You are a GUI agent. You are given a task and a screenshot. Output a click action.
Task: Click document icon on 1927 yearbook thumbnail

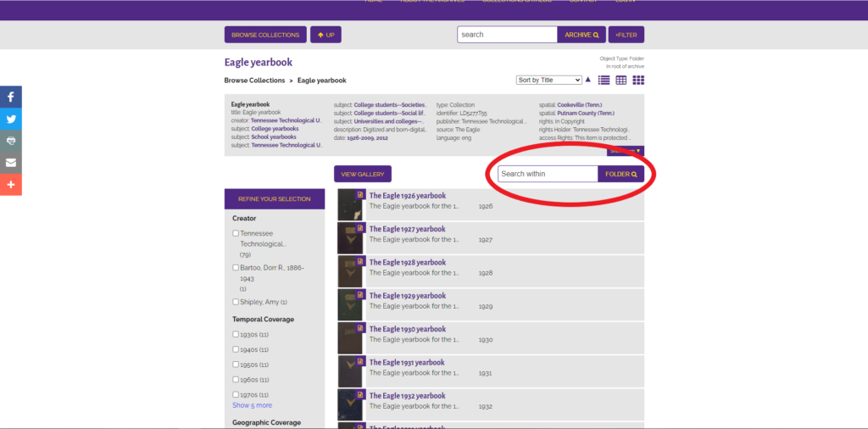click(360, 227)
